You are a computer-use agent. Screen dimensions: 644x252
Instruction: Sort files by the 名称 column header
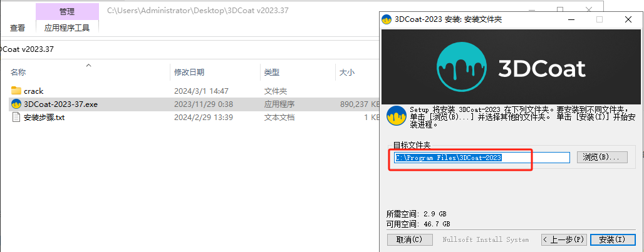coord(19,73)
